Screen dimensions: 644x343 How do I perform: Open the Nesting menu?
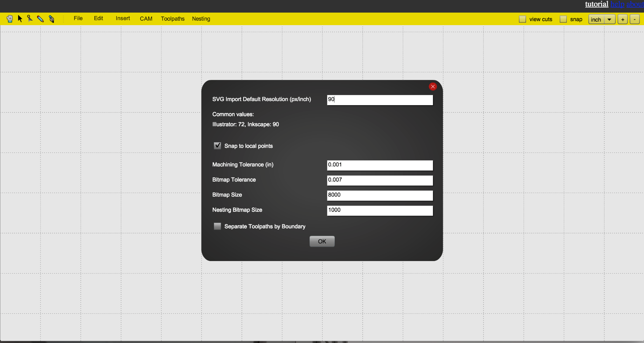tap(201, 19)
